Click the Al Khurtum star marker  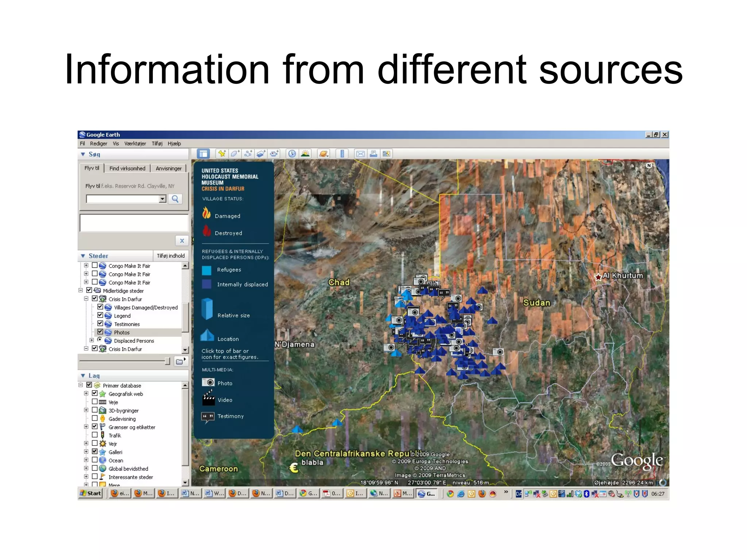[598, 277]
